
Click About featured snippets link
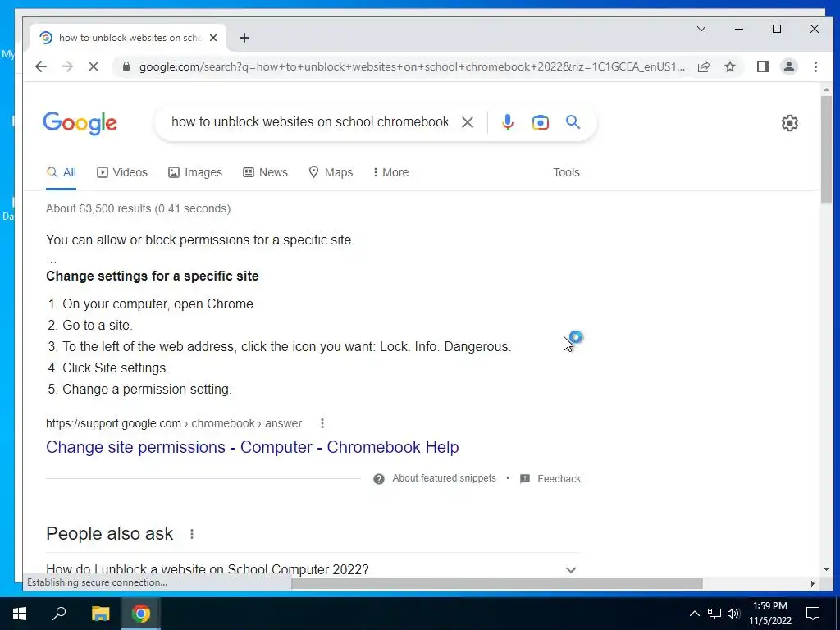pyautogui.click(x=444, y=478)
